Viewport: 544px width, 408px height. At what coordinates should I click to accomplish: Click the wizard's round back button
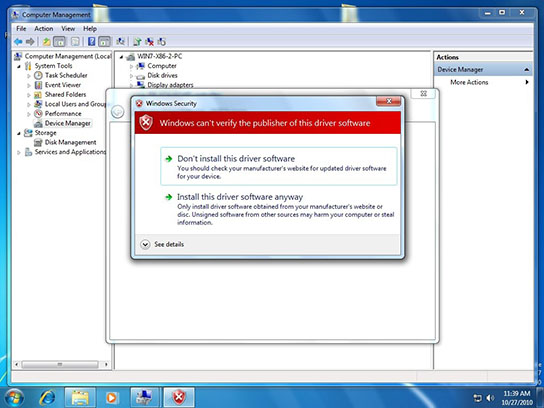click(x=118, y=112)
